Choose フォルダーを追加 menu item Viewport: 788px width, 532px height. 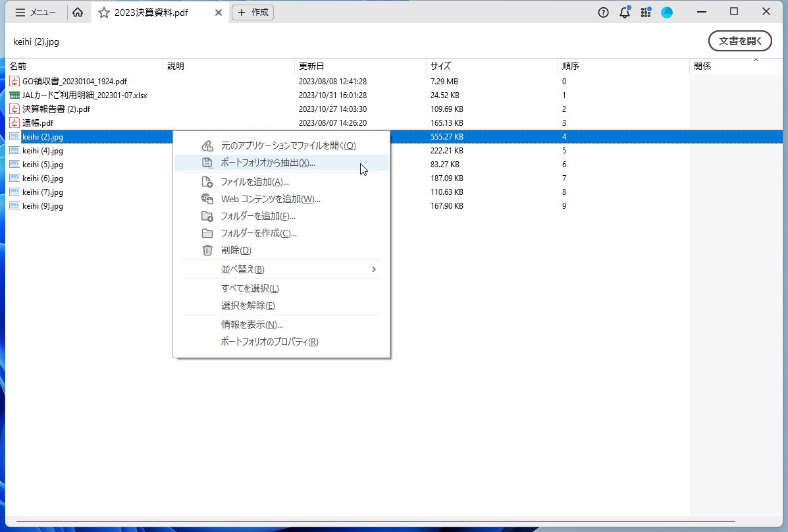pos(282,216)
